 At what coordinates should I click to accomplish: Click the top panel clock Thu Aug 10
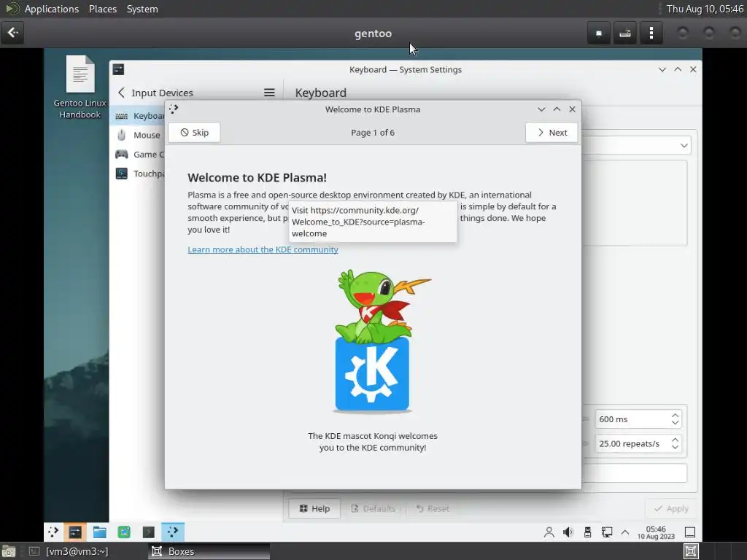[705, 9]
